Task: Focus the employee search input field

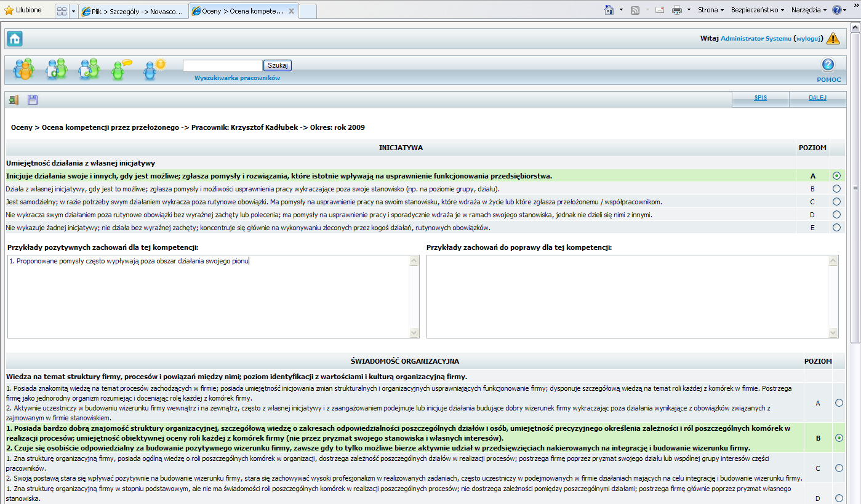Action: [x=223, y=65]
